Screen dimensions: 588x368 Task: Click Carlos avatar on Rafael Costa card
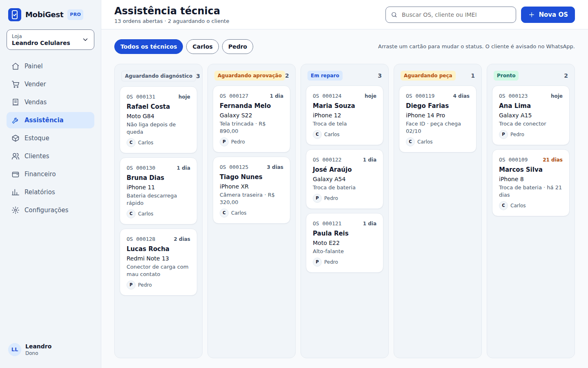click(x=131, y=143)
